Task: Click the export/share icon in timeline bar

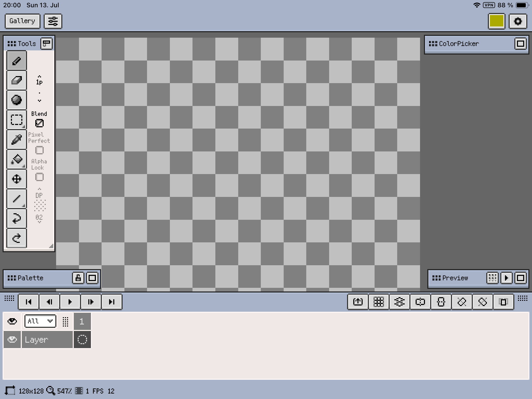Action: click(358, 302)
